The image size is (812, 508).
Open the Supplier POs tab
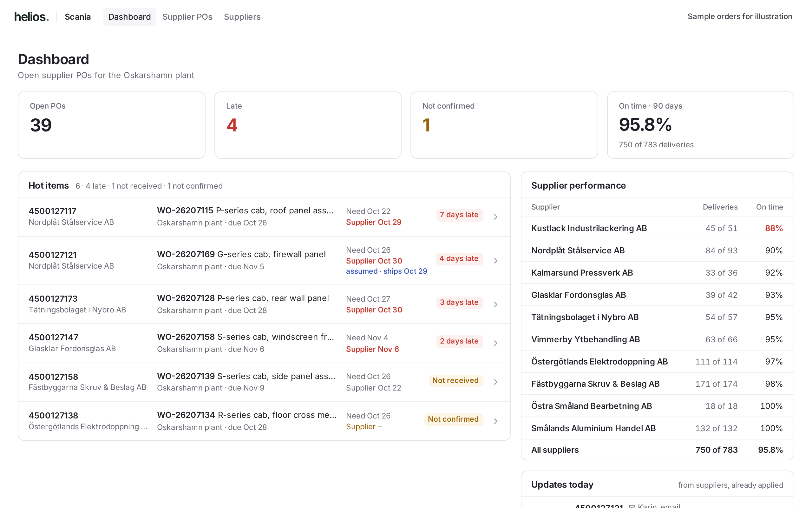tap(187, 17)
